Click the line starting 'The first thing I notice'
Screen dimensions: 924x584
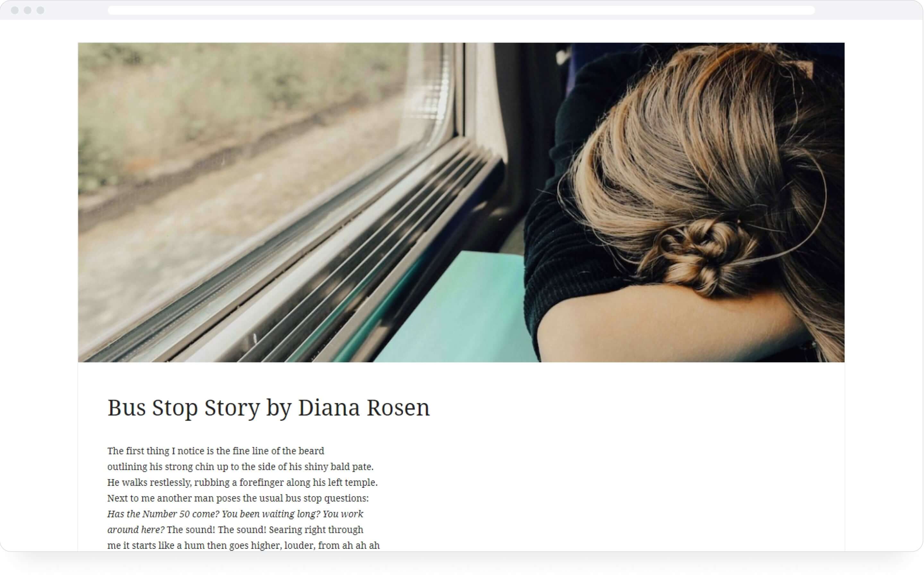pyautogui.click(x=216, y=451)
